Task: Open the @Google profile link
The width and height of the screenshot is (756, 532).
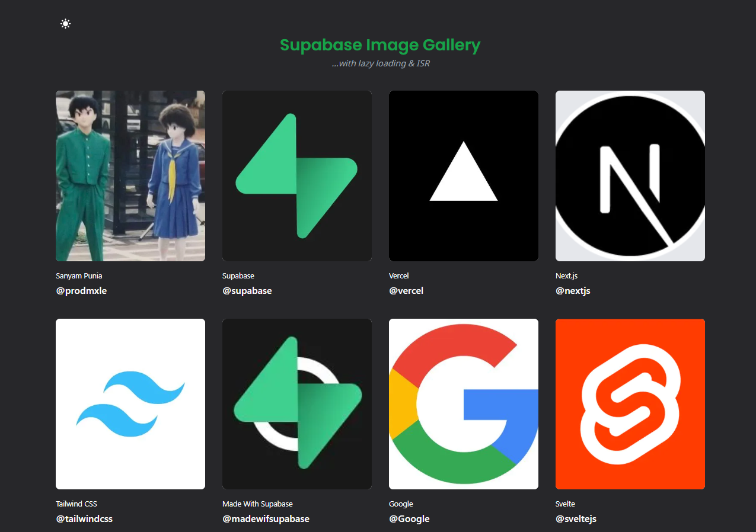Action: (409, 518)
